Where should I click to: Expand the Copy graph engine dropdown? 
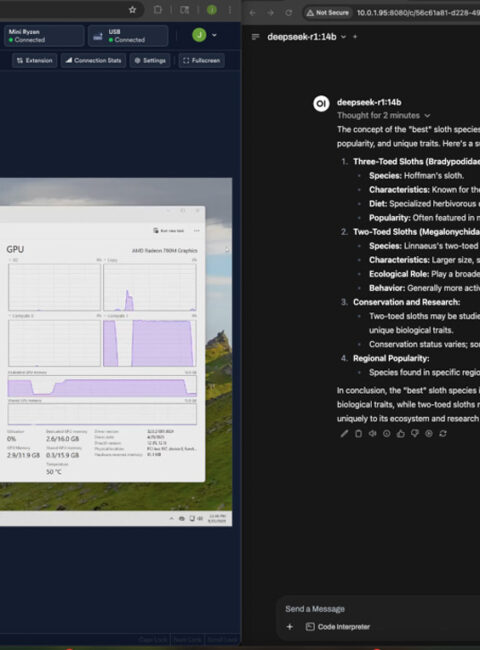111,260
